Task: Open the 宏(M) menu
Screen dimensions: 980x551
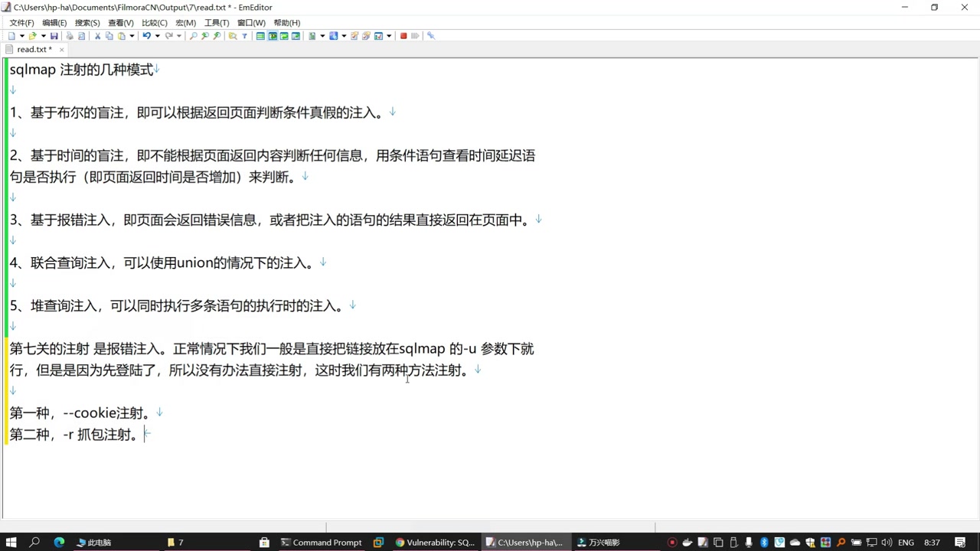Action: [185, 23]
